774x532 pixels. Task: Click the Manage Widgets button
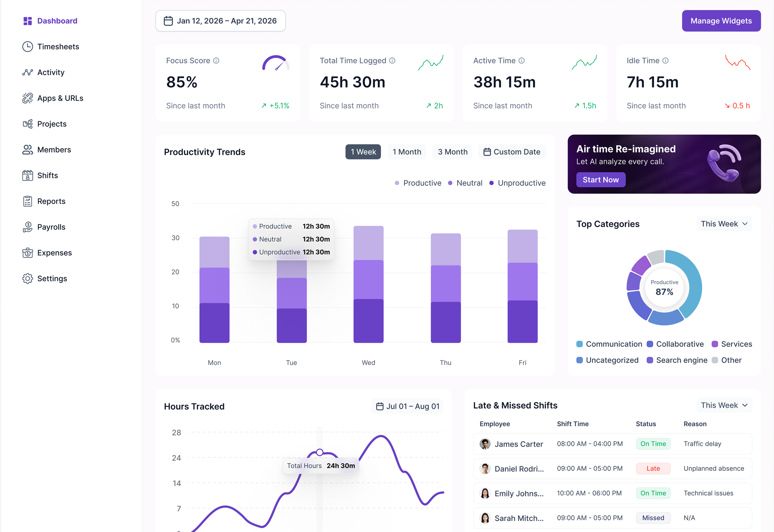[x=721, y=21]
